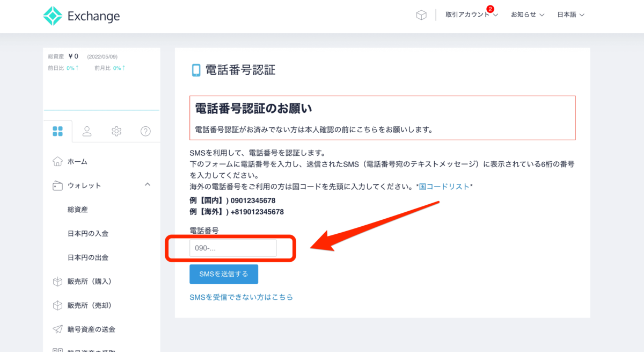The width and height of the screenshot is (644, 352).
Task: Click the phone icon beside 電話番号認証
Action: [196, 70]
